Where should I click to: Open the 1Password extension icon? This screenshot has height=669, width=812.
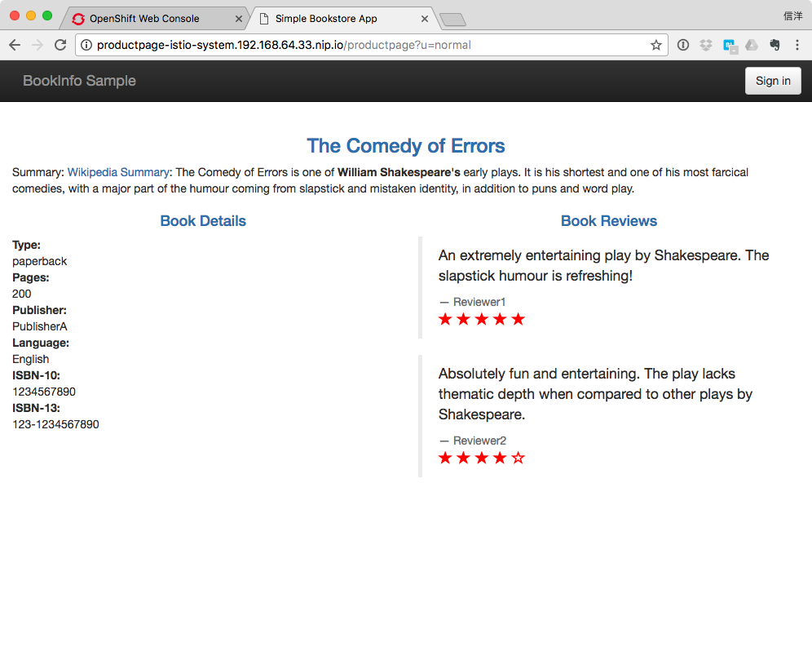point(683,45)
